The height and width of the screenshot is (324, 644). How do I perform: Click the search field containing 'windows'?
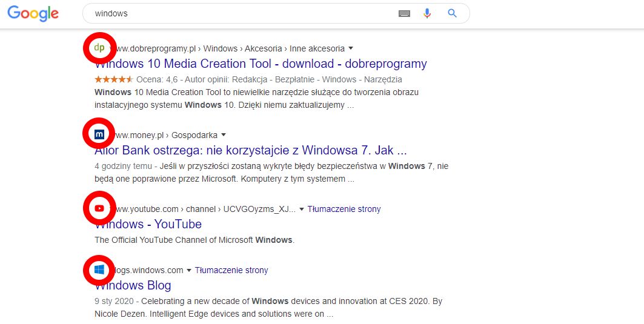242,13
